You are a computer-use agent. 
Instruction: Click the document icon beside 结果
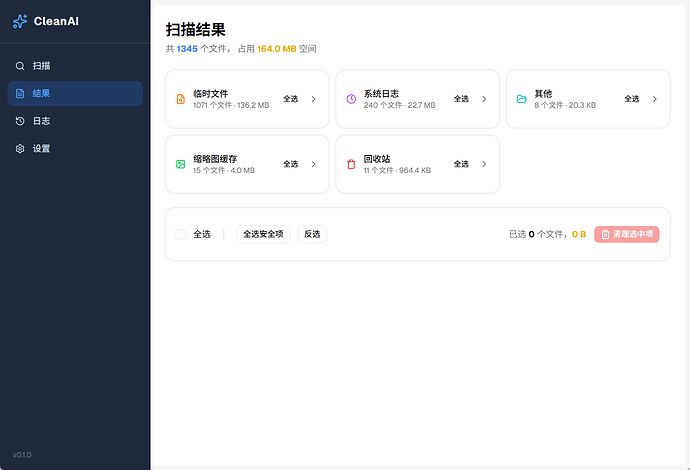click(x=20, y=93)
